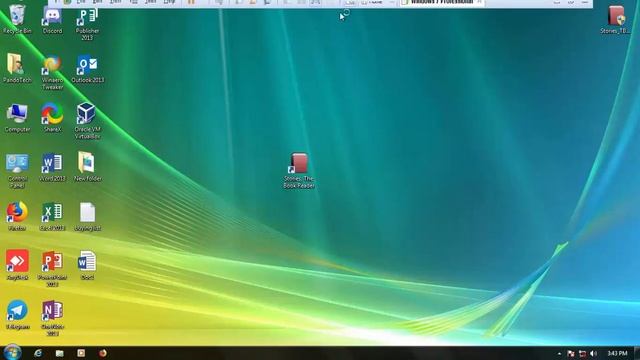Image resolution: width=640 pixels, height=360 pixels.
Task: Open the volume speaker tray icon
Action: click(x=593, y=353)
